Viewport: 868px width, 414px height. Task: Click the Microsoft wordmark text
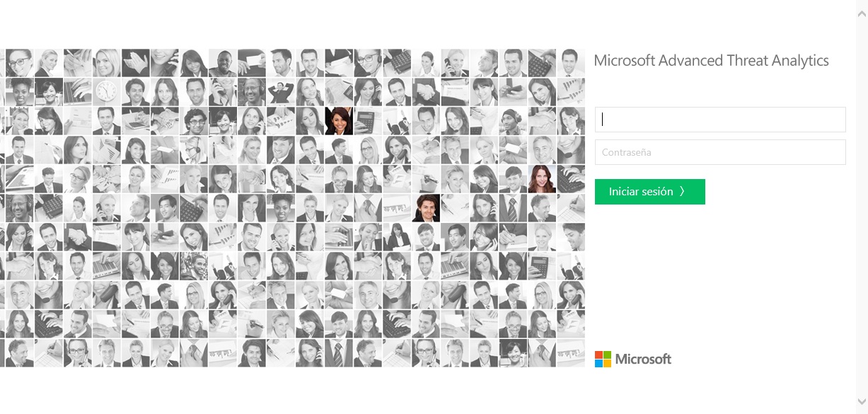643,359
